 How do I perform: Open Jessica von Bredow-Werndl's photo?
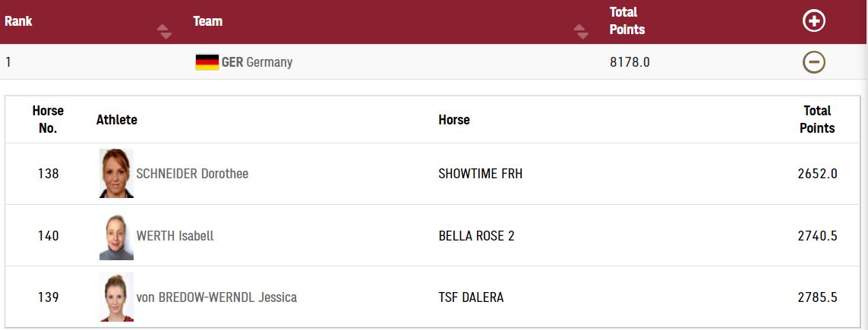pos(116,297)
